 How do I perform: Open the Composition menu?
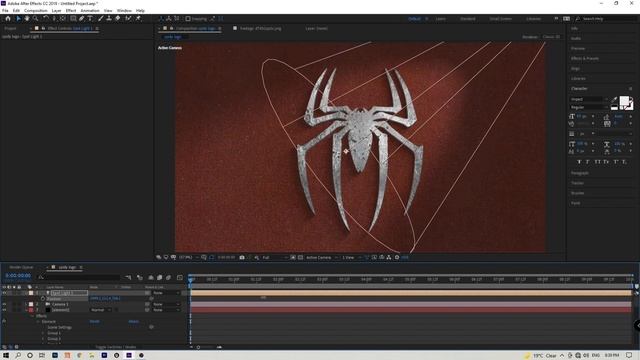(36, 10)
